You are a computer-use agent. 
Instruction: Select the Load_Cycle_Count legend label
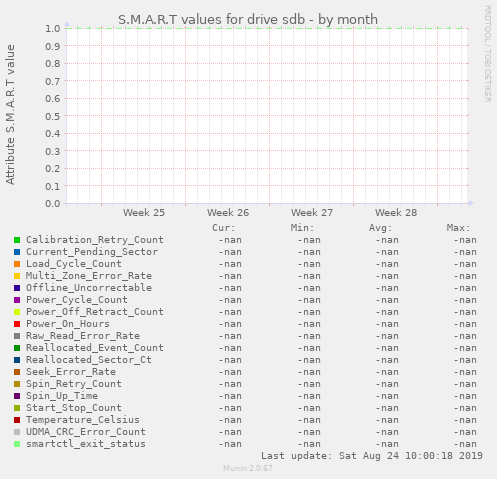[x=74, y=264]
